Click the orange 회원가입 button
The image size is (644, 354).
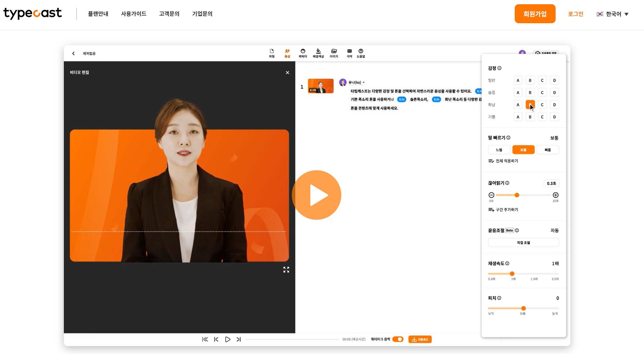click(x=535, y=14)
